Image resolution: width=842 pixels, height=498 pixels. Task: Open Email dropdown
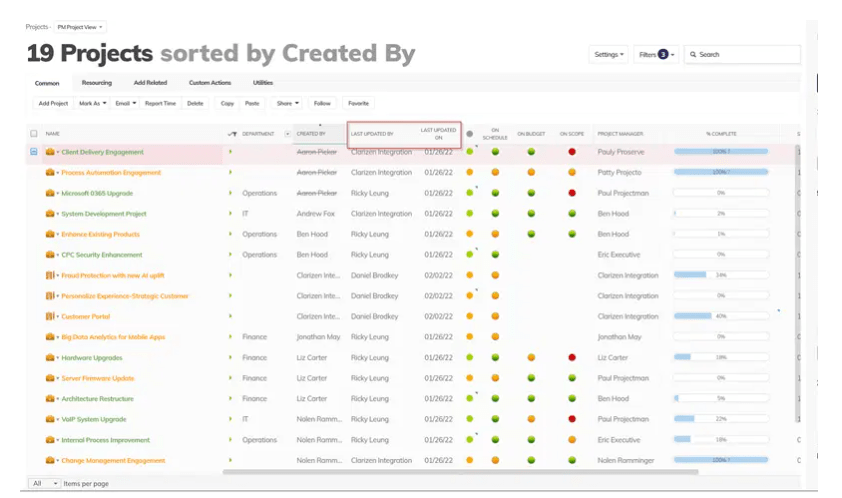tap(125, 103)
